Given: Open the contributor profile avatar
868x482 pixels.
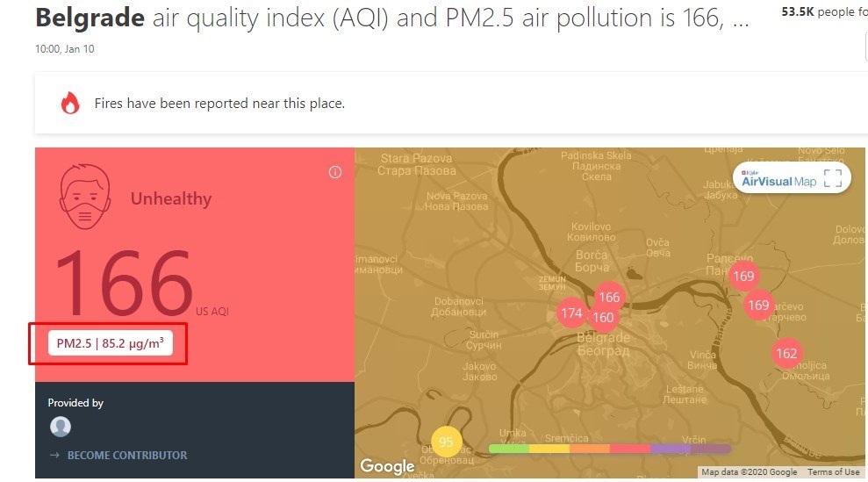Looking at the screenshot, I should 61,427.
